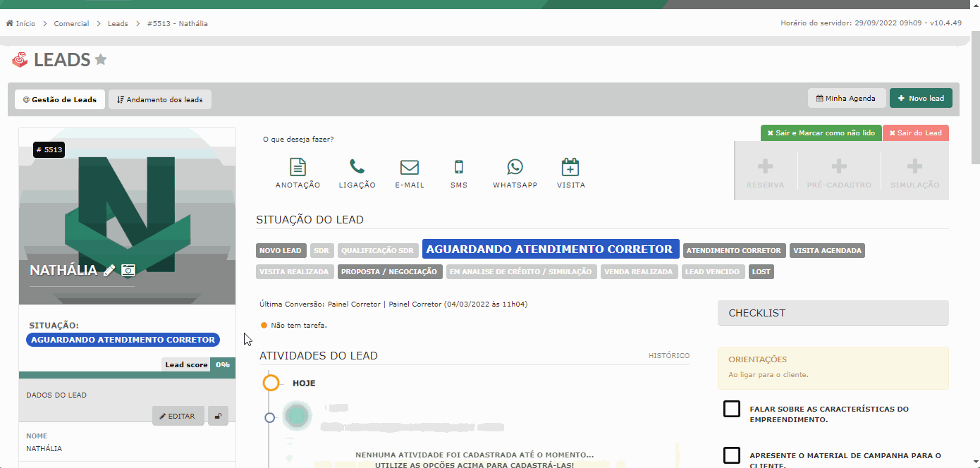Click the EDITAR button
The width and height of the screenshot is (980, 468).
(x=178, y=416)
